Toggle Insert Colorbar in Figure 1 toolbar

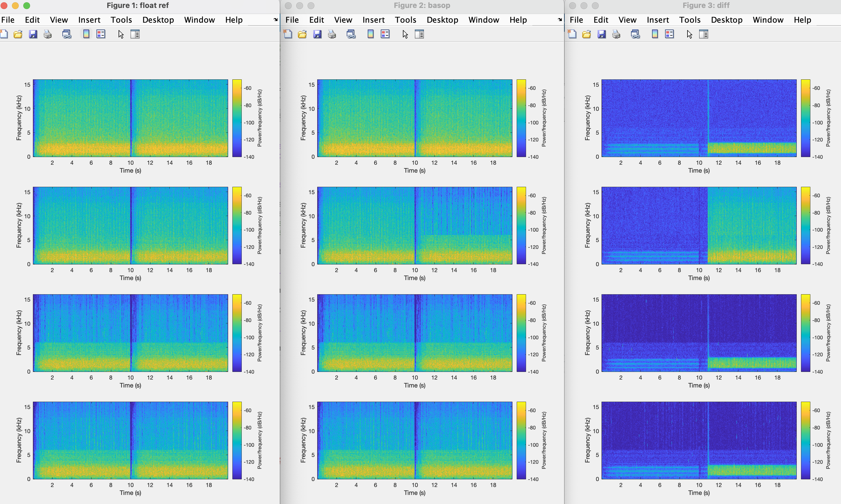[86, 34]
